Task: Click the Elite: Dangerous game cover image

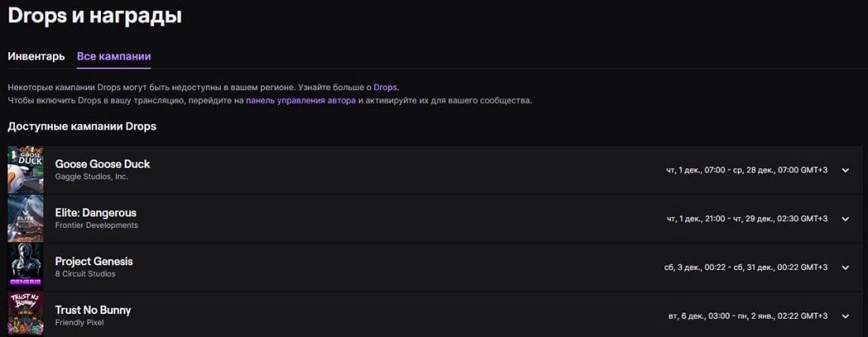Action: [x=25, y=218]
